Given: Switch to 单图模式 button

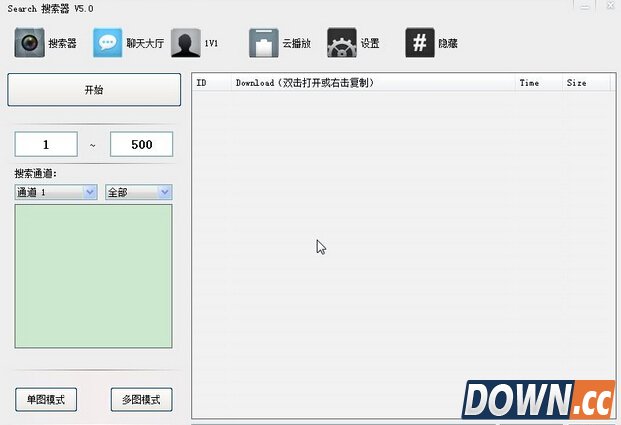Looking at the screenshot, I should pos(46,399).
